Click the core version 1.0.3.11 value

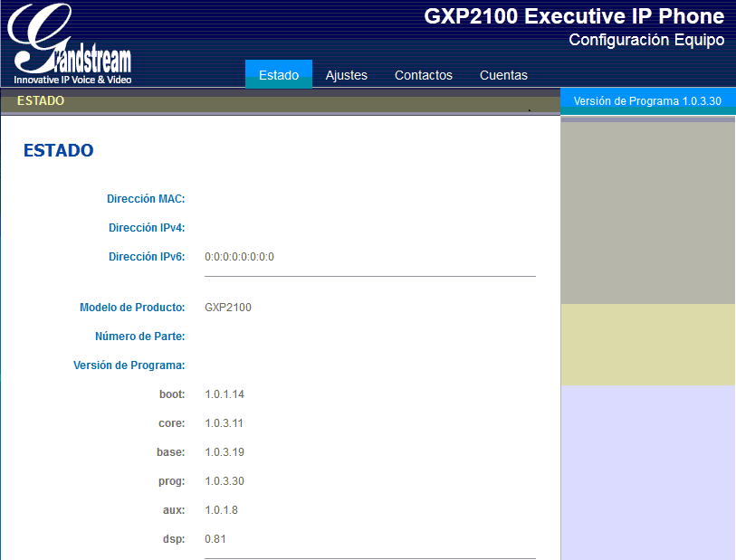click(225, 422)
